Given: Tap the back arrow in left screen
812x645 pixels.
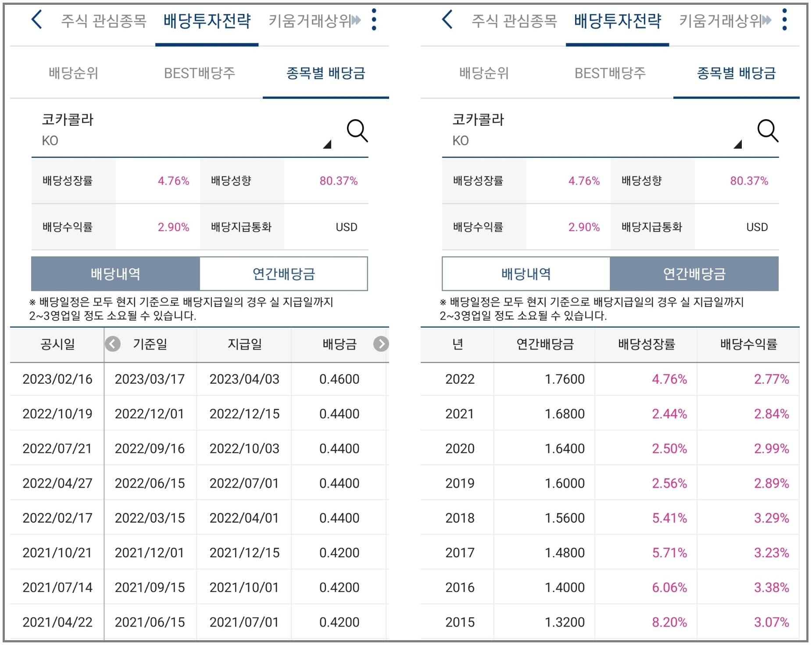Looking at the screenshot, I should [x=37, y=20].
